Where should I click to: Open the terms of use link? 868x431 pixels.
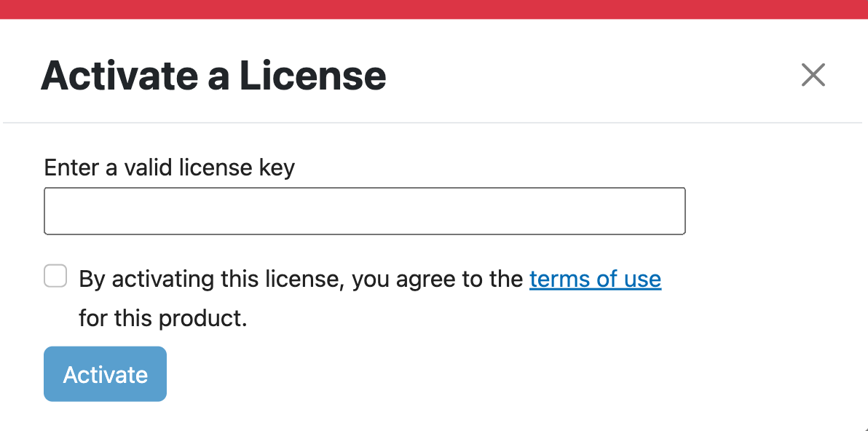point(595,279)
